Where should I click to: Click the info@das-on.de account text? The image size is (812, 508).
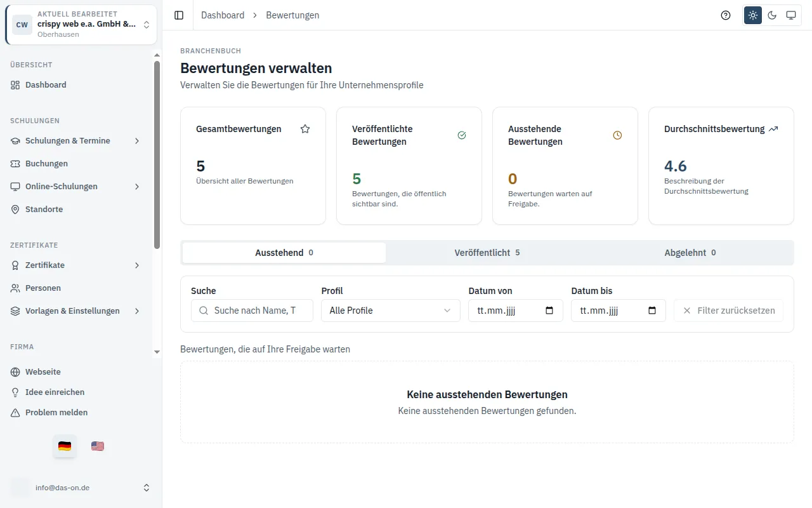click(x=62, y=488)
